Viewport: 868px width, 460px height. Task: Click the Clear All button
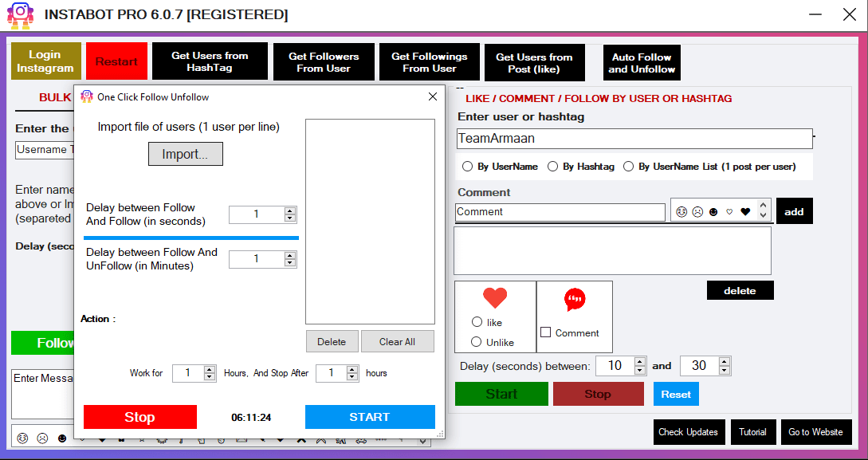[x=398, y=341]
